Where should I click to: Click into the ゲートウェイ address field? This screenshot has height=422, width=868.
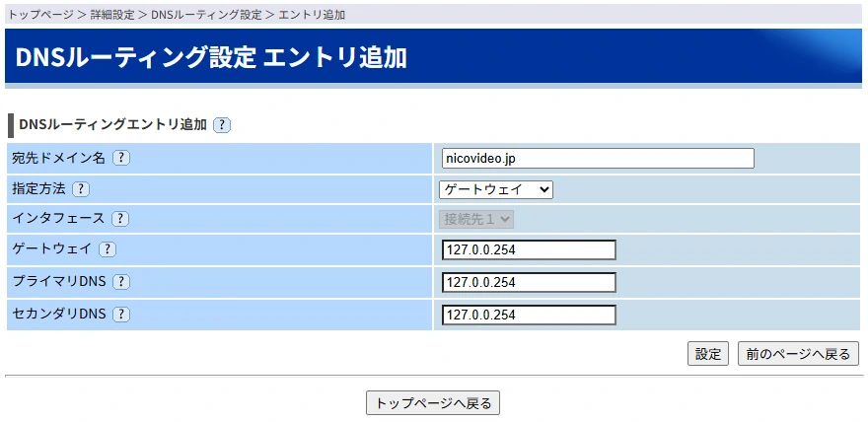click(529, 250)
